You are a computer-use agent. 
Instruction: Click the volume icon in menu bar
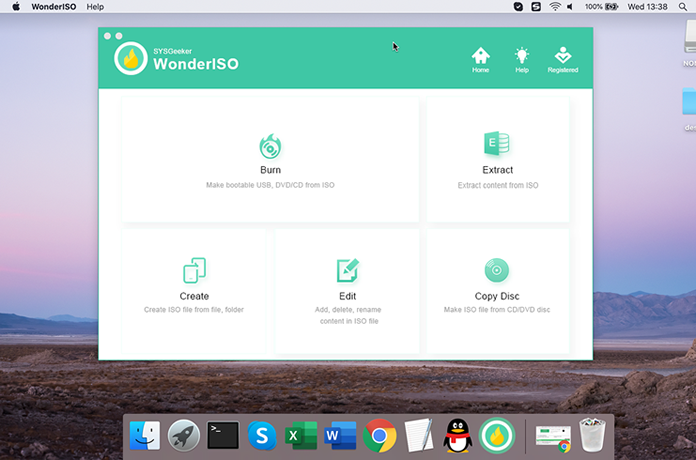(570, 7)
